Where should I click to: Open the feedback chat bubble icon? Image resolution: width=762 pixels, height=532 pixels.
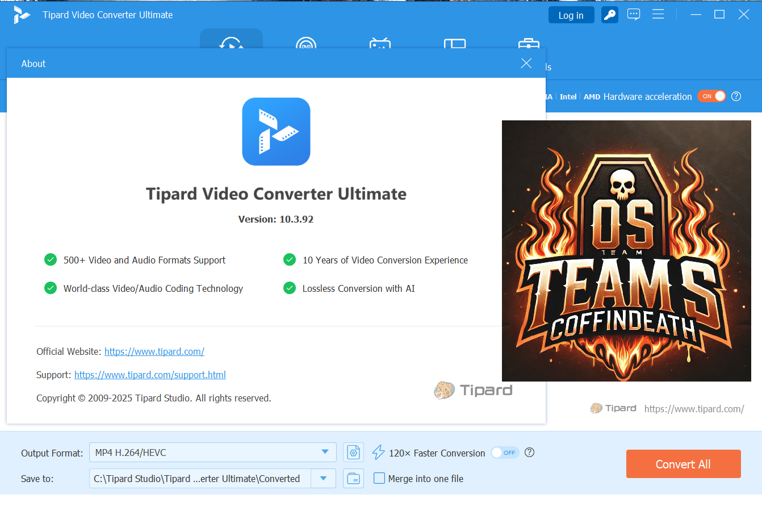pos(634,15)
